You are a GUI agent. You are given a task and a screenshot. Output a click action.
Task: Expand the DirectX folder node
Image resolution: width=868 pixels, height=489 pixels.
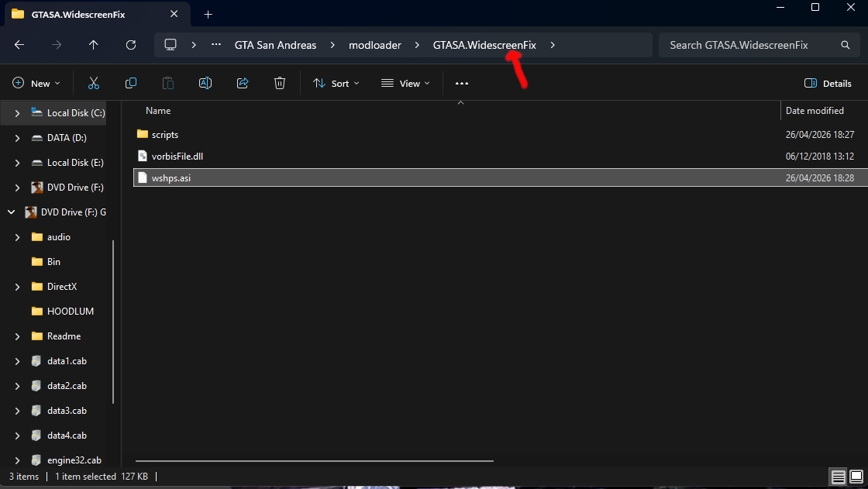17,286
